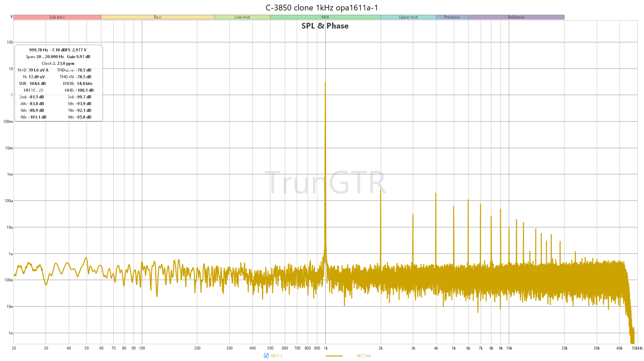Screen dimensions: 644x361
Task: Click the 50kHz label on frequency axis
Action: tap(637, 348)
